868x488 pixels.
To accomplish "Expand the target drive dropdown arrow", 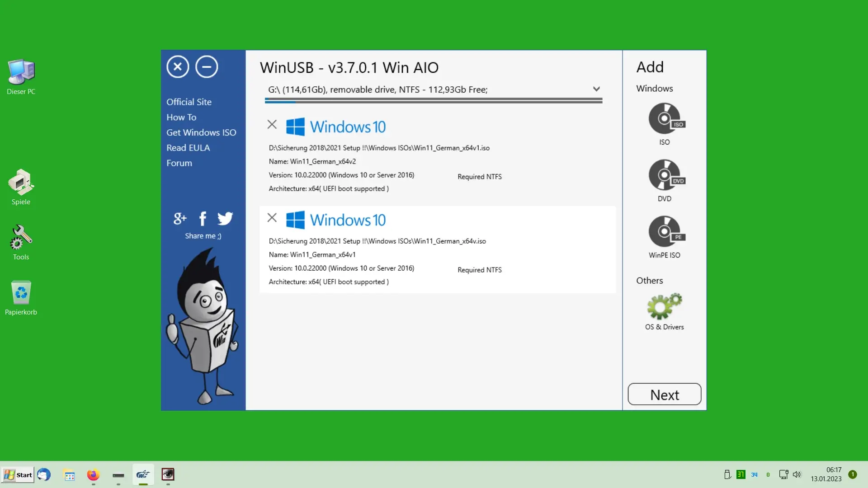I will [596, 89].
